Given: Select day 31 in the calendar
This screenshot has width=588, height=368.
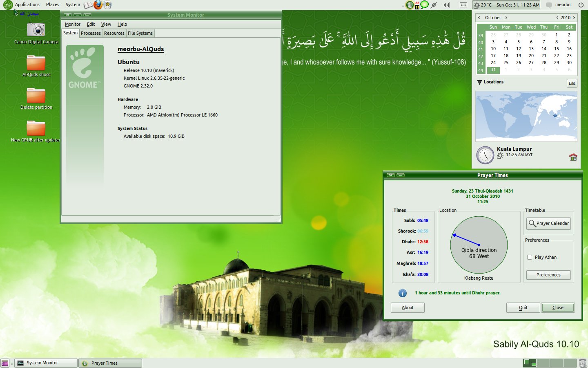Looking at the screenshot, I should coord(493,70).
